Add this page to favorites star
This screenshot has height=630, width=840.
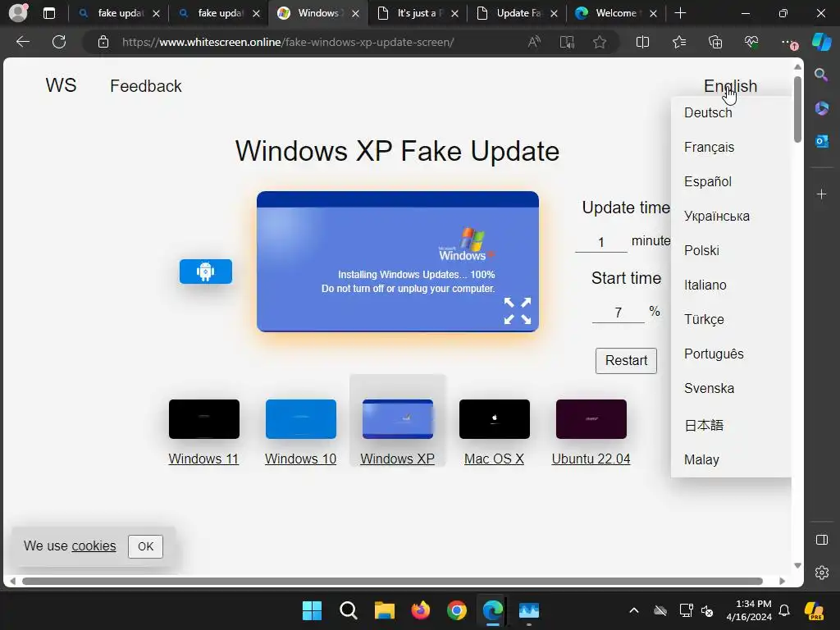(x=600, y=42)
